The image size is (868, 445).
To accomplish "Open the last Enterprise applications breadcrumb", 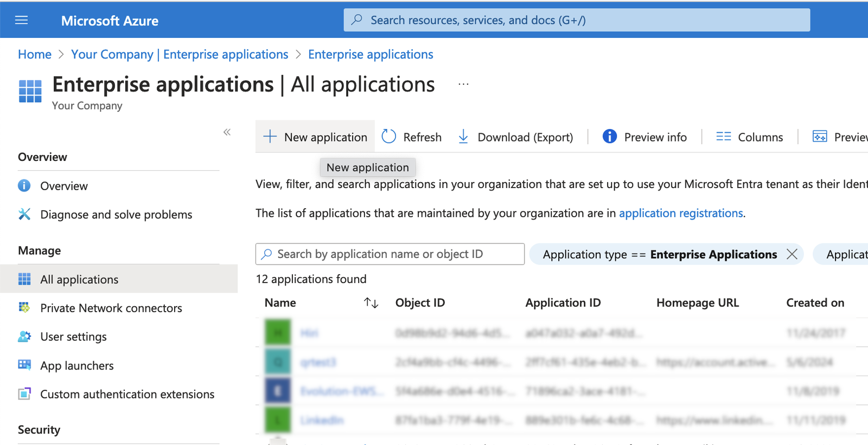I will pyautogui.click(x=371, y=54).
